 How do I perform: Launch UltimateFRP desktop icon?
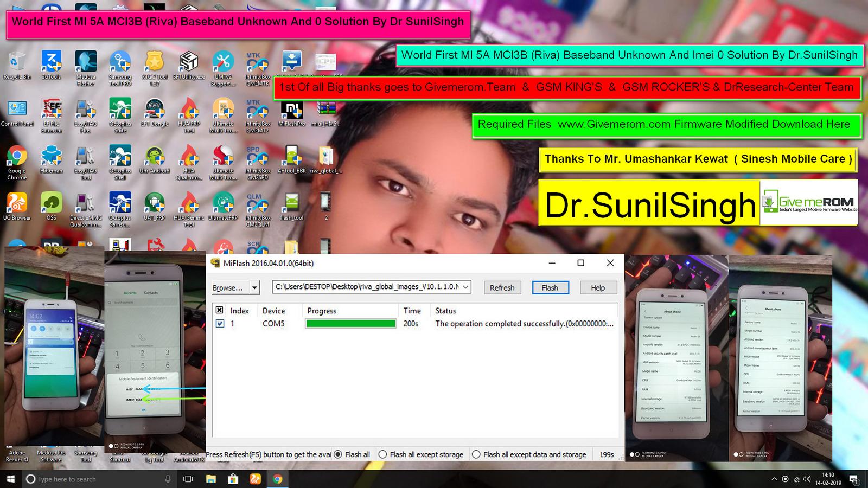[223, 207]
